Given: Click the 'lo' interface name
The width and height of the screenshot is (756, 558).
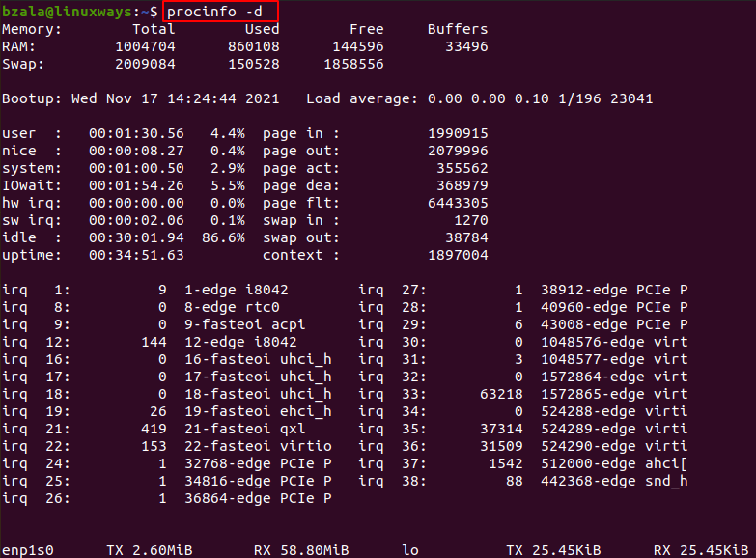Looking at the screenshot, I should coord(409,550).
